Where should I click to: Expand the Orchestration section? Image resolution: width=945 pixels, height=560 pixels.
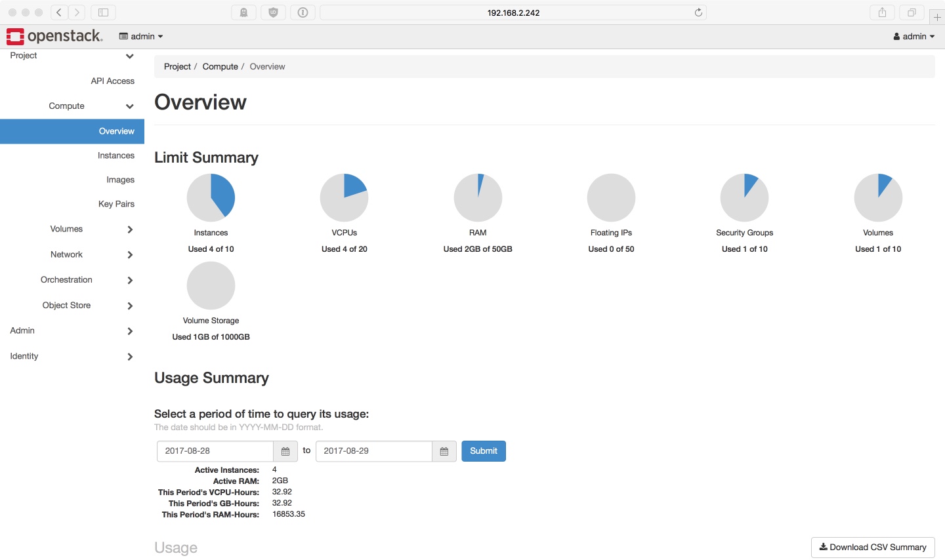pos(72,280)
